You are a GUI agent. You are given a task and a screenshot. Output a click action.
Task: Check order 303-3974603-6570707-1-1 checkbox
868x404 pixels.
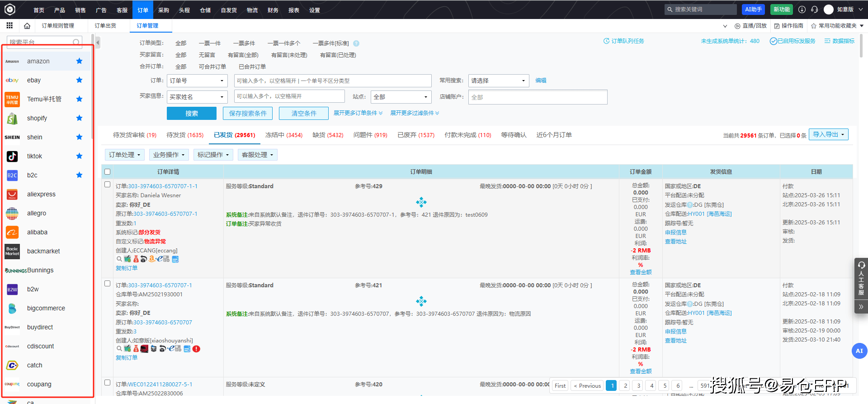click(107, 184)
